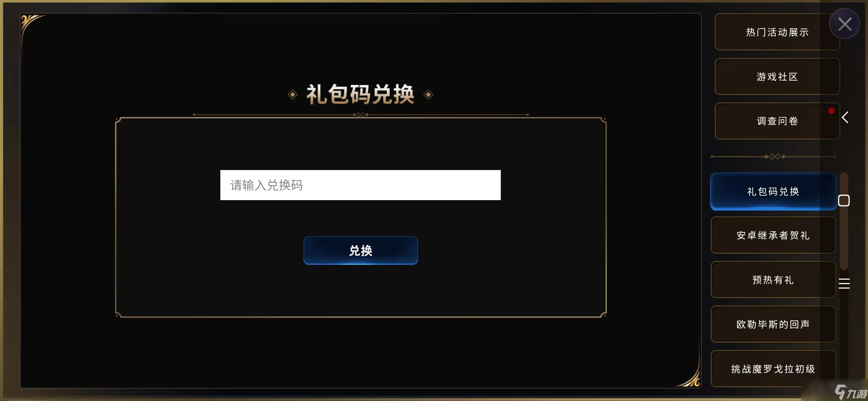Image resolution: width=868 pixels, height=401 pixels.
Task: Select 安卓继承者贺礼 activity icon
Action: [773, 235]
